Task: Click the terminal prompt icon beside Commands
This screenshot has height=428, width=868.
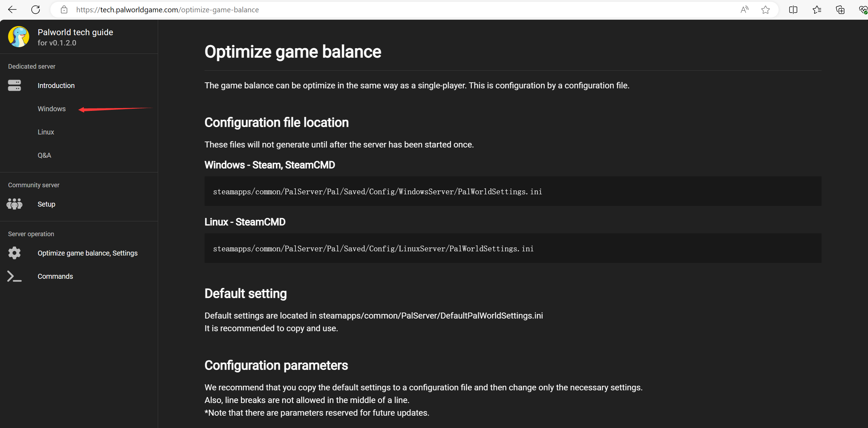Action: tap(14, 276)
